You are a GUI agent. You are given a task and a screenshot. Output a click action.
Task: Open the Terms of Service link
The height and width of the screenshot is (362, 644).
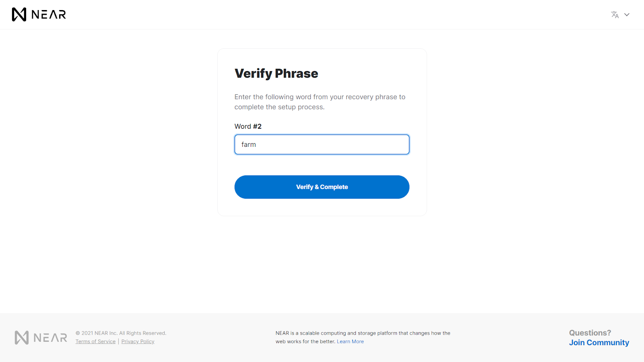95,341
